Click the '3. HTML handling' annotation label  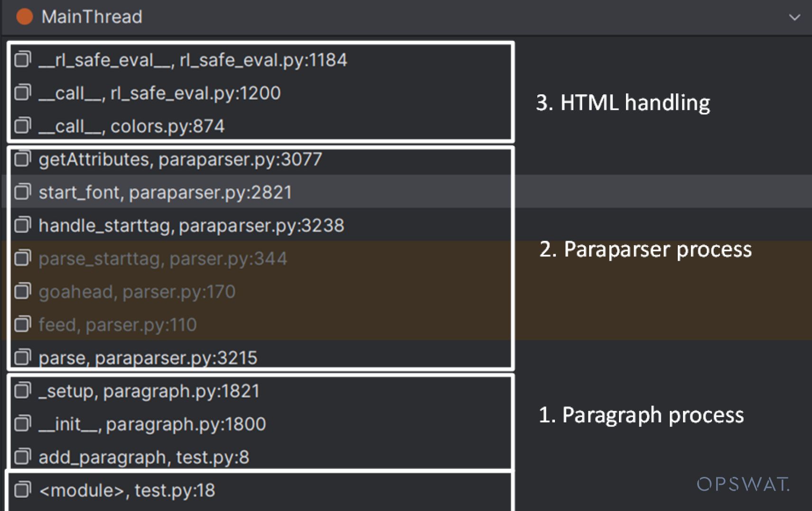pyautogui.click(x=623, y=103)
